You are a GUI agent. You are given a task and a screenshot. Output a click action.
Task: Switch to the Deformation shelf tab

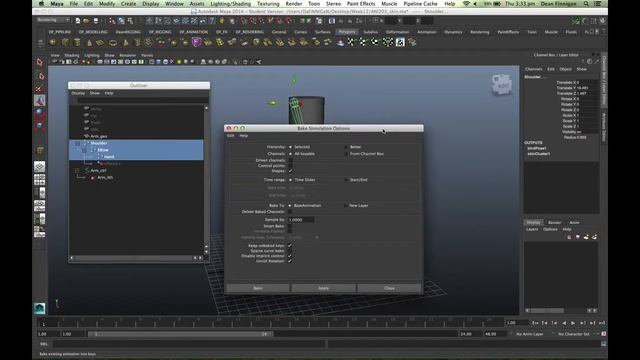tap(397, 32)
